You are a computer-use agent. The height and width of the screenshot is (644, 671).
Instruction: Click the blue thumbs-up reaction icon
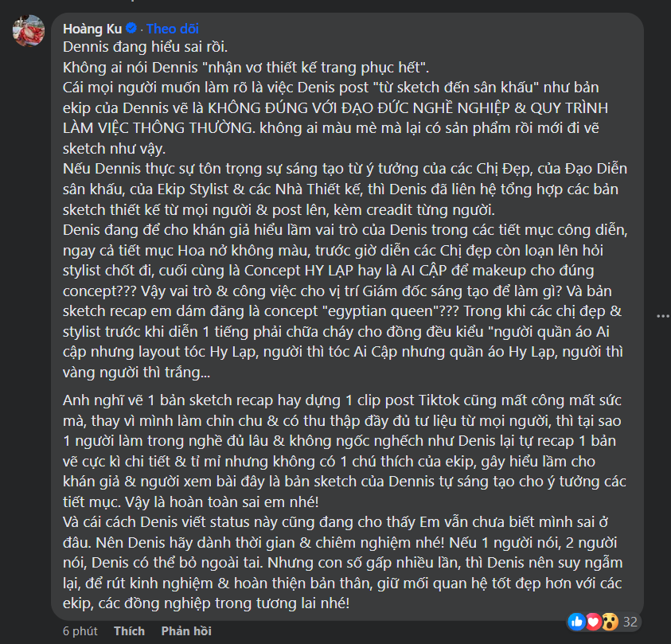(x=578, y=620)
